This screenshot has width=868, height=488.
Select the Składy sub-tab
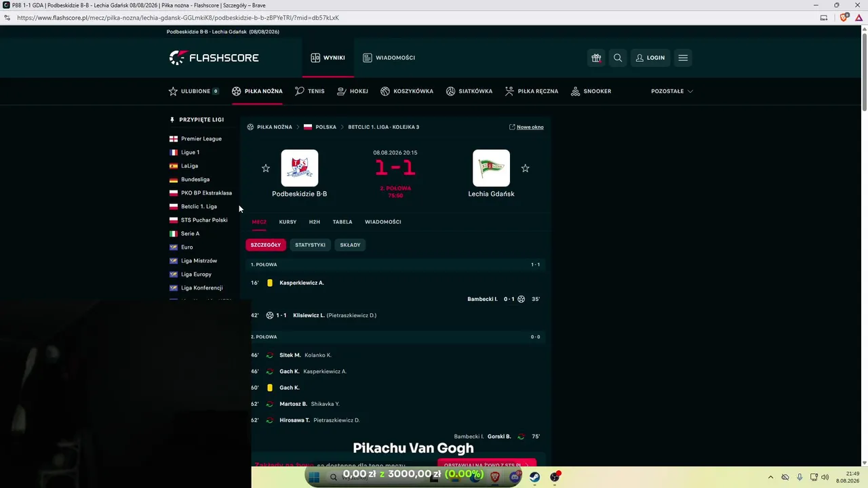(x=350, y=245)
